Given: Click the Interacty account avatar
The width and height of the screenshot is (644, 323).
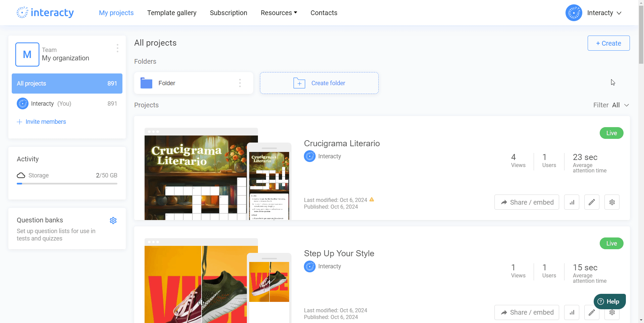Looking at the screenshot, I should point(574,13).
